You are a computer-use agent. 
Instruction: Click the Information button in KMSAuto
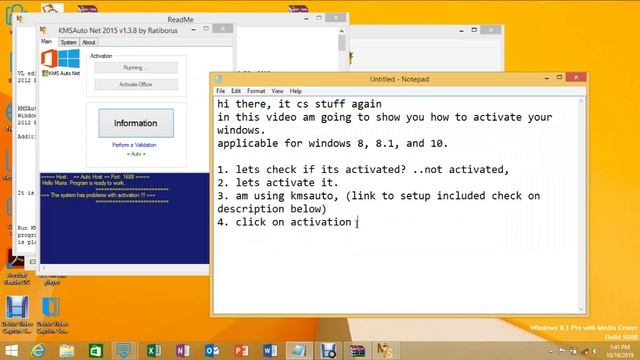136,123
